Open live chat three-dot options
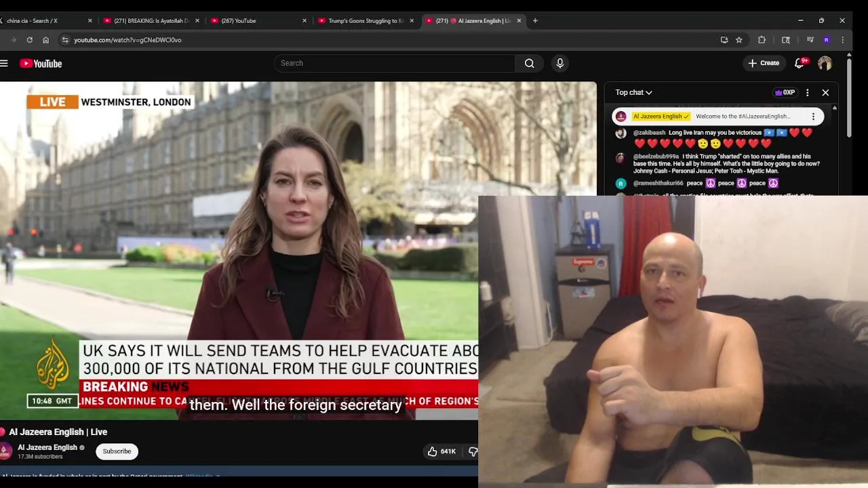868x488 pixels. click(807, 92)
